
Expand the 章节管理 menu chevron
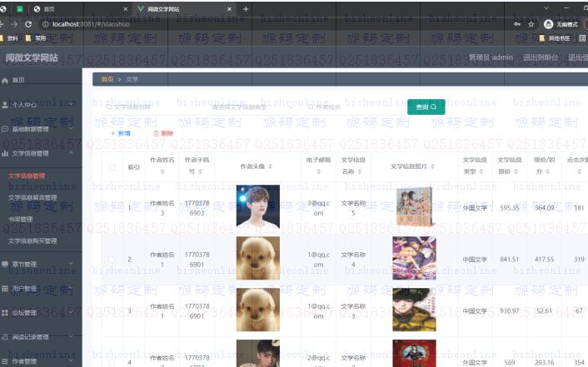pyautogui.click(x=71, y=264)
